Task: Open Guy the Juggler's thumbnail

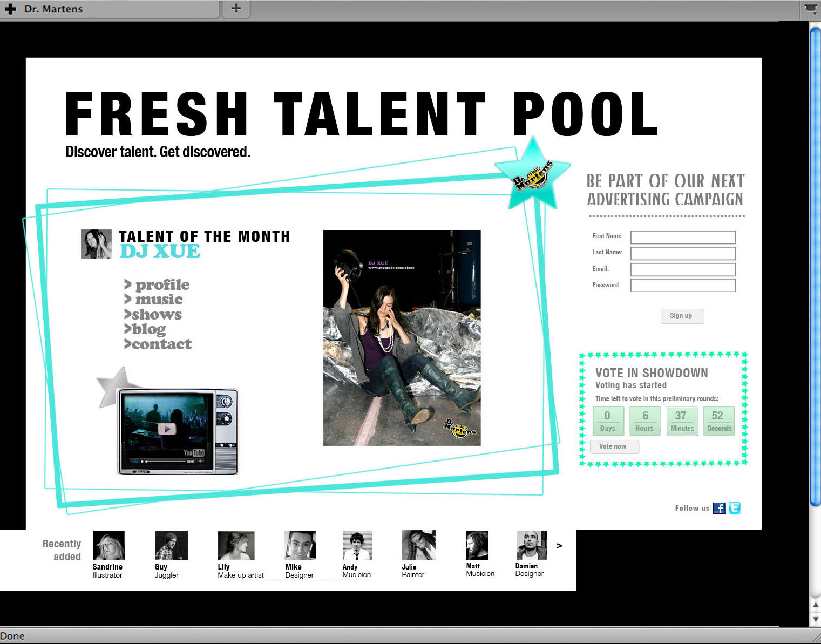Action: 171,545
